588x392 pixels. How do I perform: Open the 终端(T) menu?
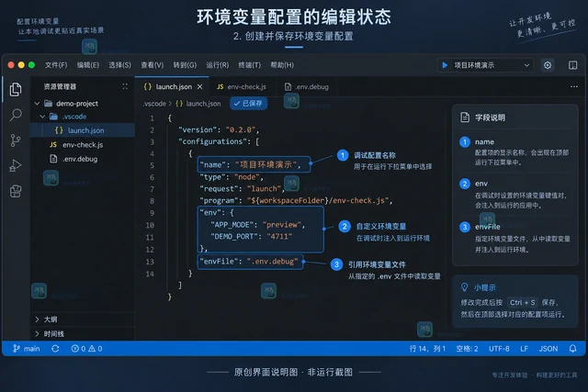coord(250,65)
